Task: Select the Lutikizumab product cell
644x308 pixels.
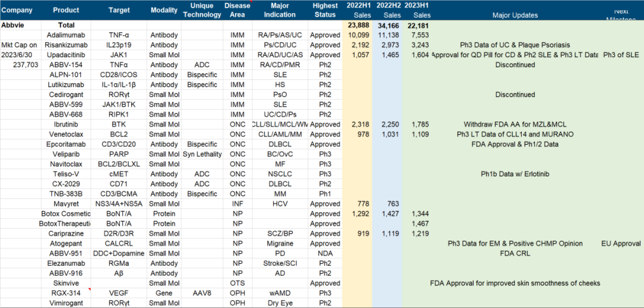Action: click(x=66, y=85)
